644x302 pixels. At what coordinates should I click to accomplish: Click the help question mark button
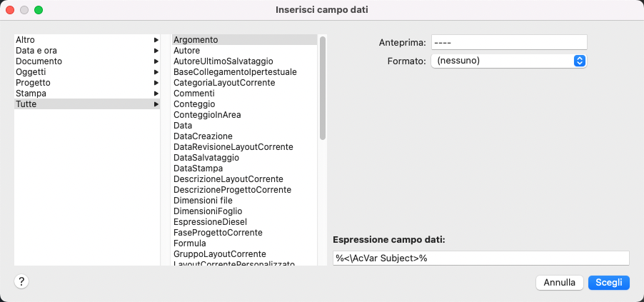(x=21, y=281)
